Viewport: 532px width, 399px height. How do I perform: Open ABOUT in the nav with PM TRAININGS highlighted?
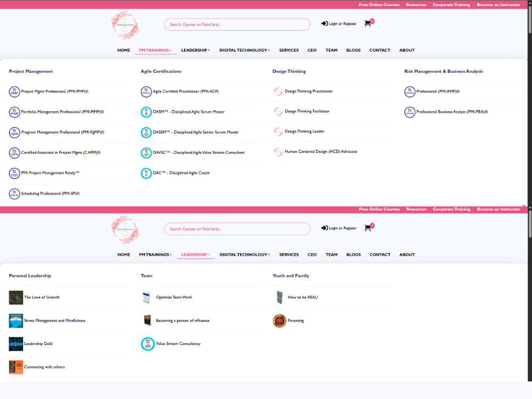point(407,50)
